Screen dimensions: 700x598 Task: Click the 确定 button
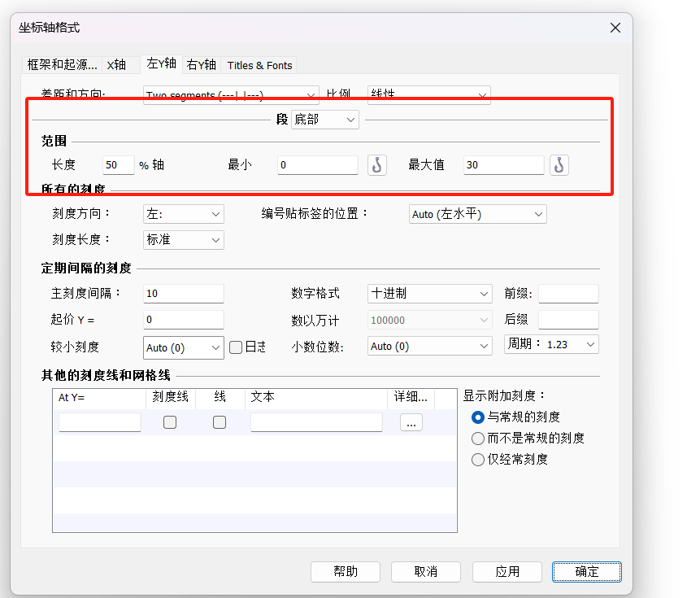[x=586, y=571]
